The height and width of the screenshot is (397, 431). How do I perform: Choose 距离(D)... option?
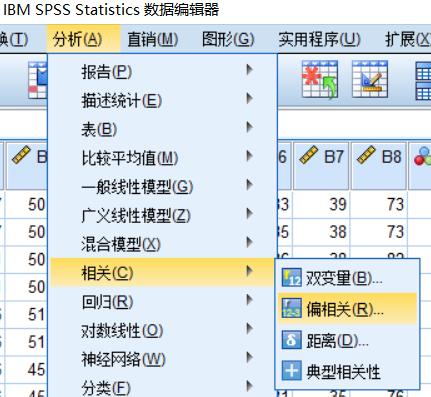[347, 340]
